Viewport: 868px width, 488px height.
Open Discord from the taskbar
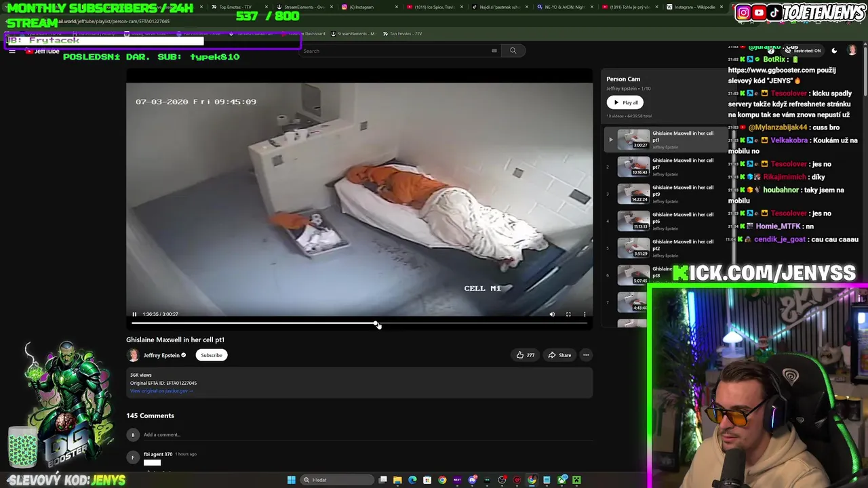(x=473, y=480)
